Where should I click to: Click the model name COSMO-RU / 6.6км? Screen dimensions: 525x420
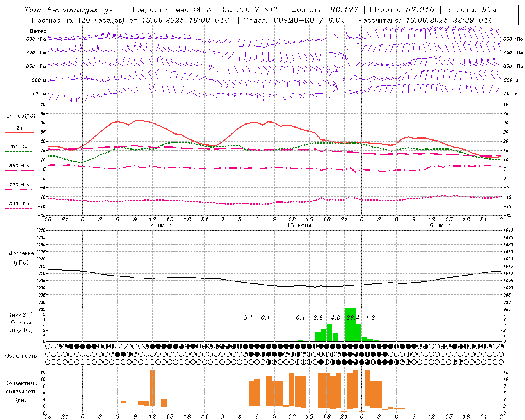coord(310,20)
